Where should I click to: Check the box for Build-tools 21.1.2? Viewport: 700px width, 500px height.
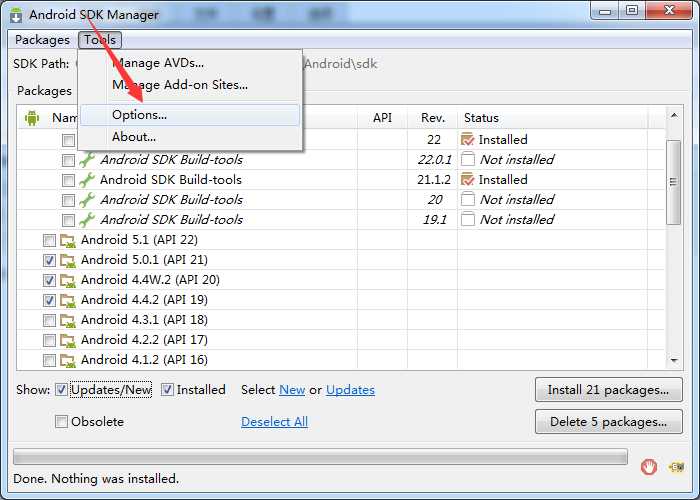click(x=68, y=180)
